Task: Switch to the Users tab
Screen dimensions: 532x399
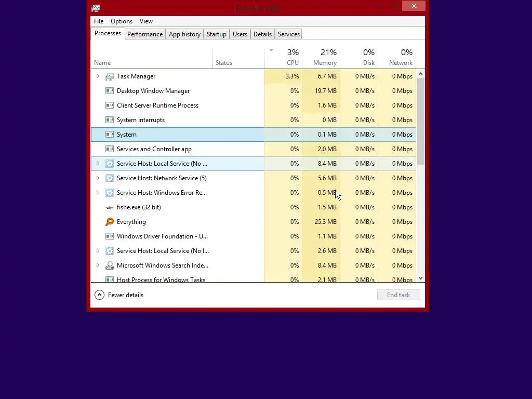Action: 240,34
